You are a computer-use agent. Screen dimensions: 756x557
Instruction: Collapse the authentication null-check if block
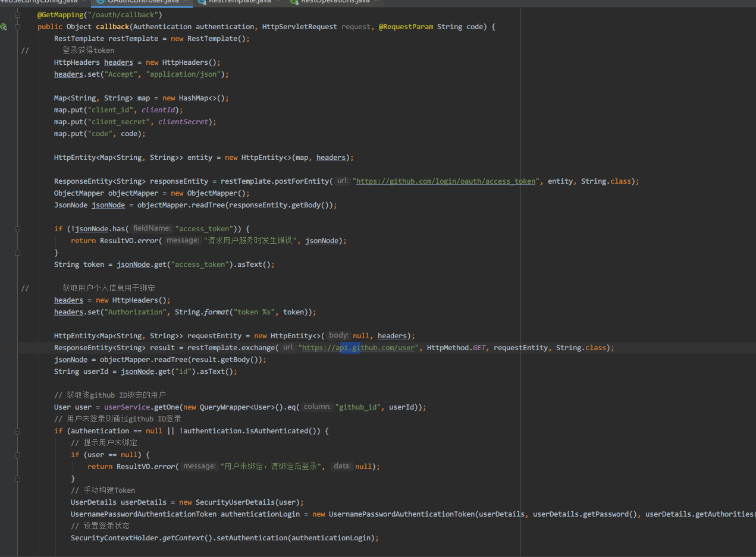coord(17,430)
